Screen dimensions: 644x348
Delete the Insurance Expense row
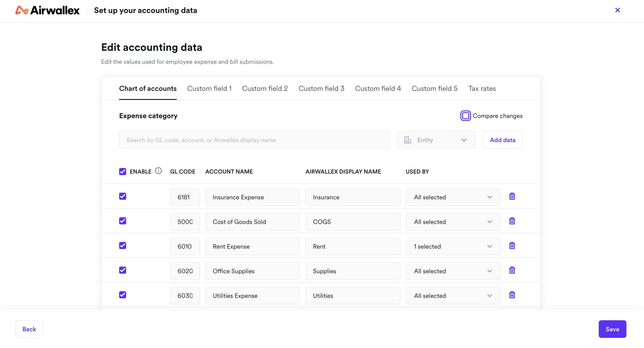[x=512, y=196]
